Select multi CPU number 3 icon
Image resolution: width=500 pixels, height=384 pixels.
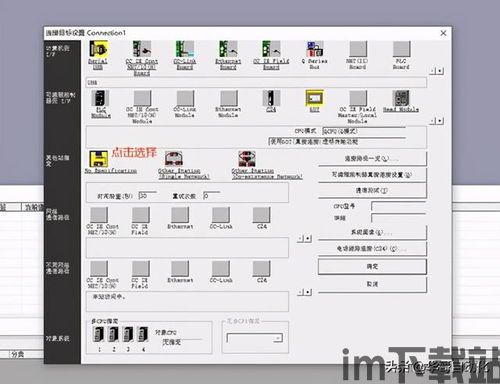pyautogui.click(x=128, y=334)
